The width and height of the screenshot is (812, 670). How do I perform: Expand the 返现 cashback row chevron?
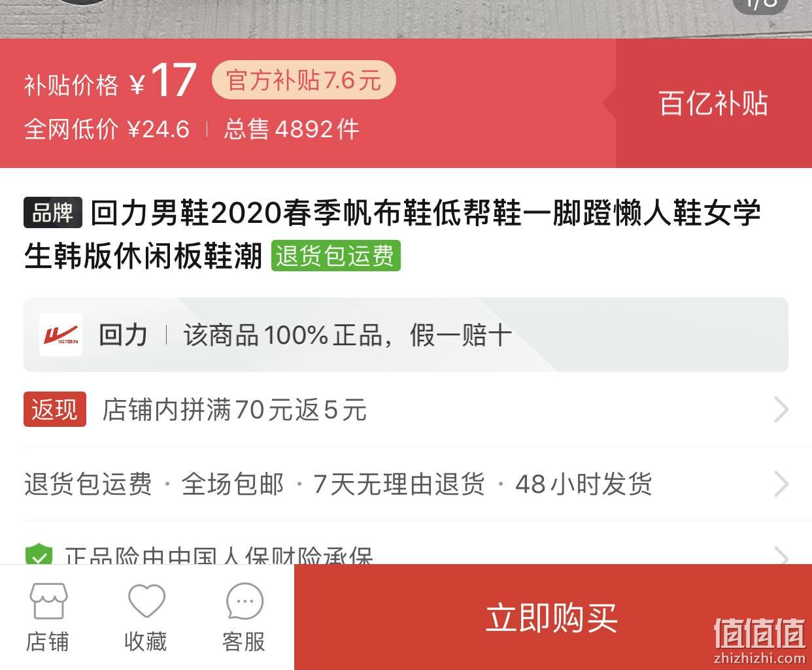tap(781, 410)
